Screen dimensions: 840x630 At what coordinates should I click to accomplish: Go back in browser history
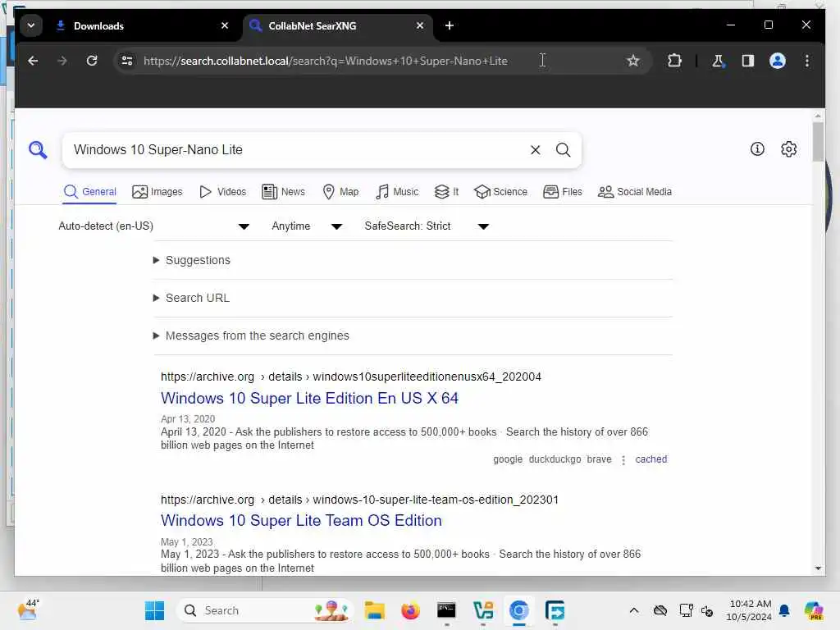[33, 61]
